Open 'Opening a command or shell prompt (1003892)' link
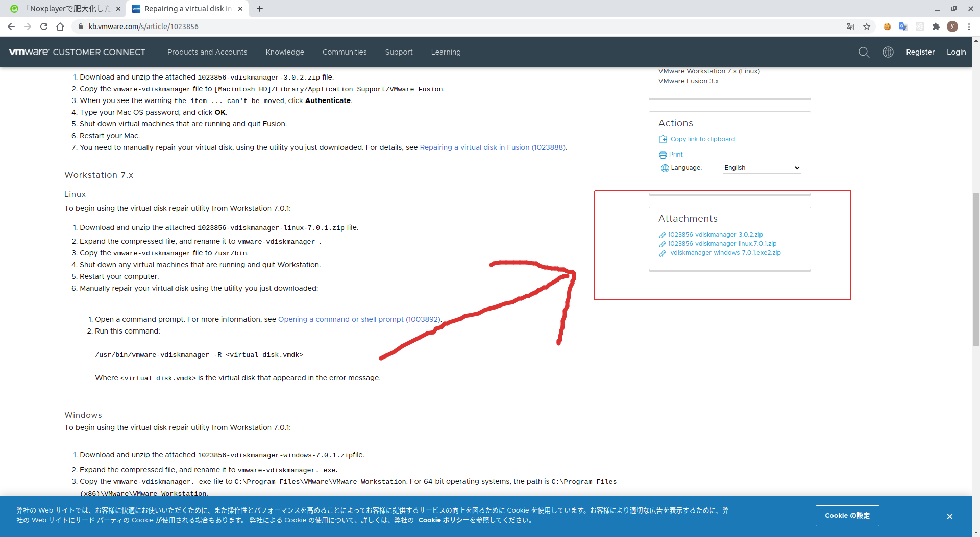The image size is (980, 537). pyautogui.click(x=359, y=319)
